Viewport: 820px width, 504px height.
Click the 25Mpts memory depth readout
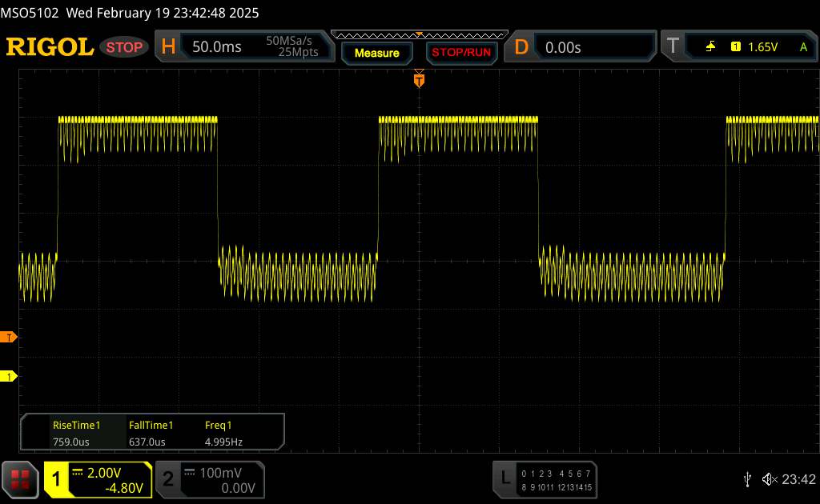298,52
